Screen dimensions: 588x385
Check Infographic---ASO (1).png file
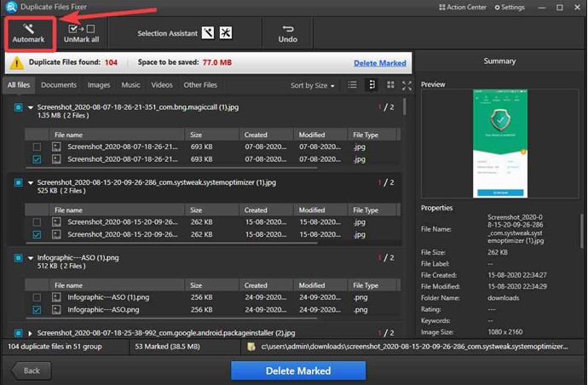pyautogui.click(x=37, y=297)
